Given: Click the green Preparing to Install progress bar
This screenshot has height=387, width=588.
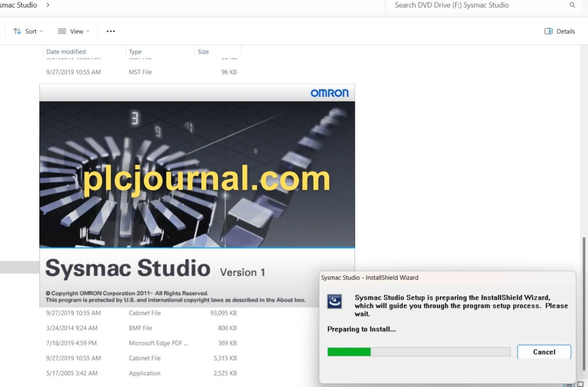Looking at the screenshot, I should pyautogui.click(x=349, y=351).
